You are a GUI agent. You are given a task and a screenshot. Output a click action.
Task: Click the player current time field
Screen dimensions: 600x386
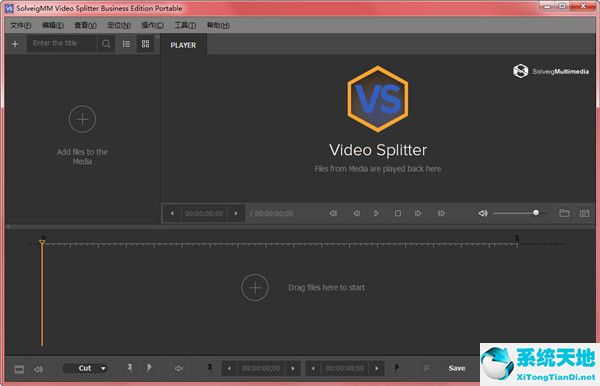pyautogui.click(x=204, y=213)
